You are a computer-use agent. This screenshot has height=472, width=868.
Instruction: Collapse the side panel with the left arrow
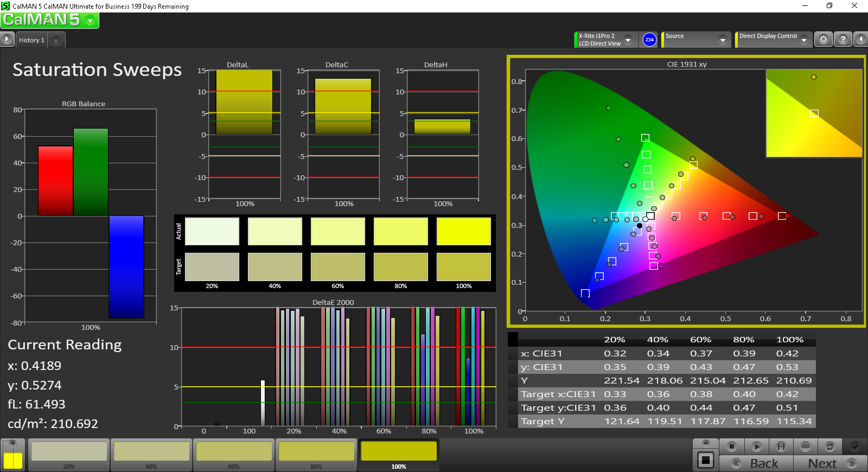point(860,39)
